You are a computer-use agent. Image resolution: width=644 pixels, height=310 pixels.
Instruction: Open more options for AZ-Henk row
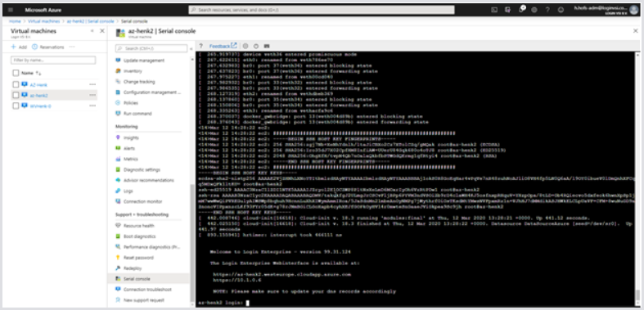[92, 84]
